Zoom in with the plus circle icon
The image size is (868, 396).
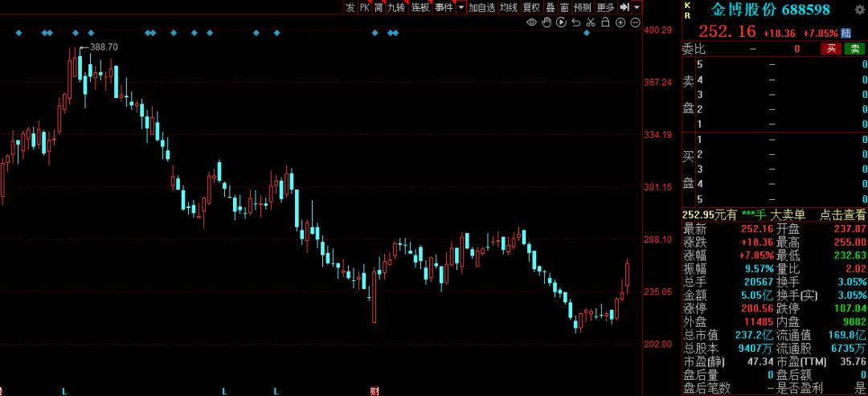coord(620,22)
